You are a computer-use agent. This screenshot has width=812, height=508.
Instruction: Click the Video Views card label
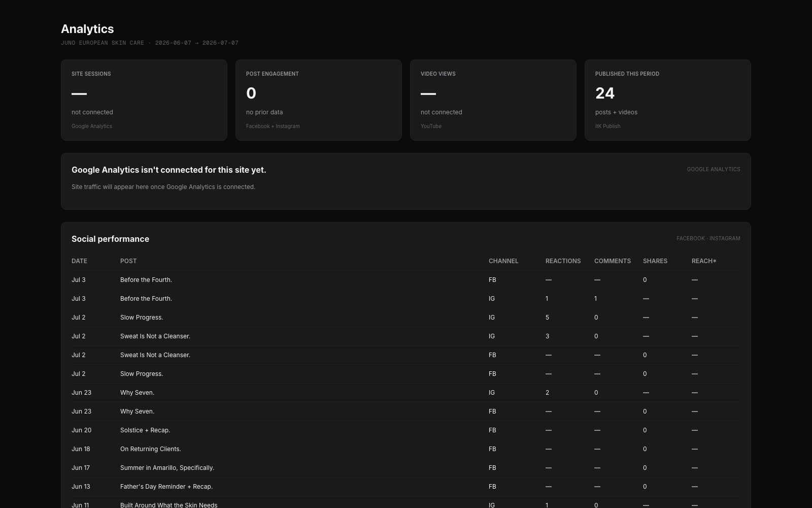[x=438, y=74]
